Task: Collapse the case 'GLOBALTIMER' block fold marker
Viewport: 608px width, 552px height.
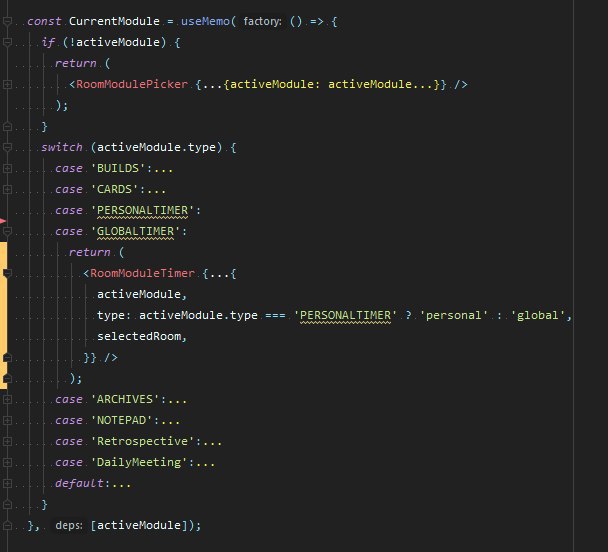Action: [7, 231]
